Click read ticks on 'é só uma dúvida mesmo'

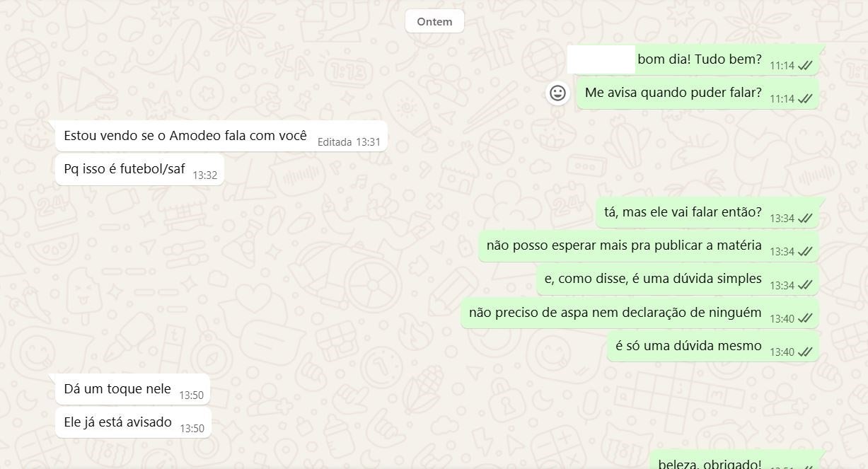[805, 352]
